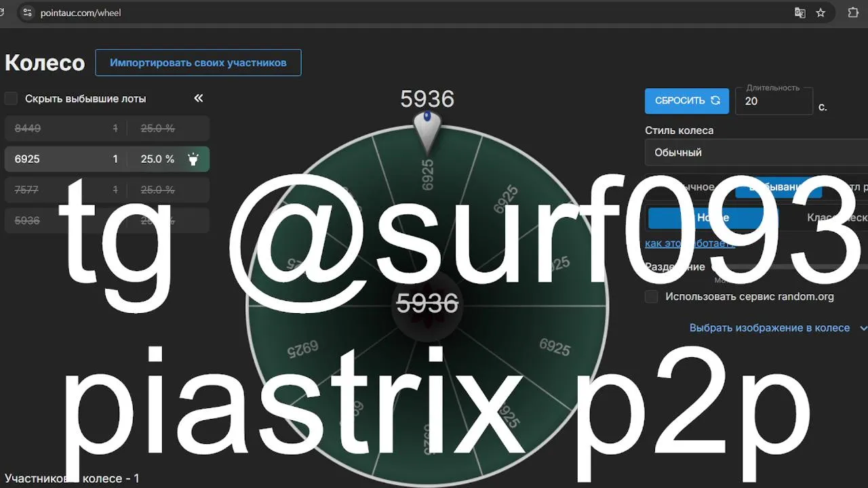Bookmark this page with the star icon
This screenshot has height=488, width=868.
[821, 12]
